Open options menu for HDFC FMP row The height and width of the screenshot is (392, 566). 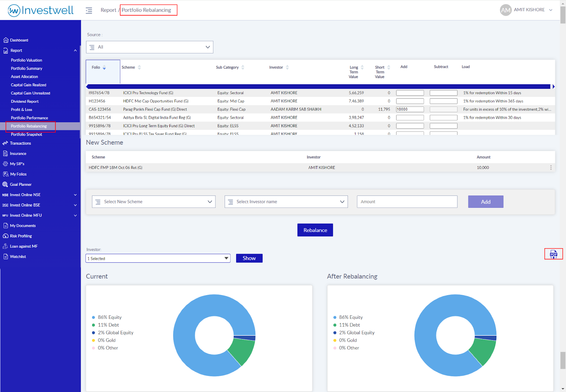tap(551, 168)
